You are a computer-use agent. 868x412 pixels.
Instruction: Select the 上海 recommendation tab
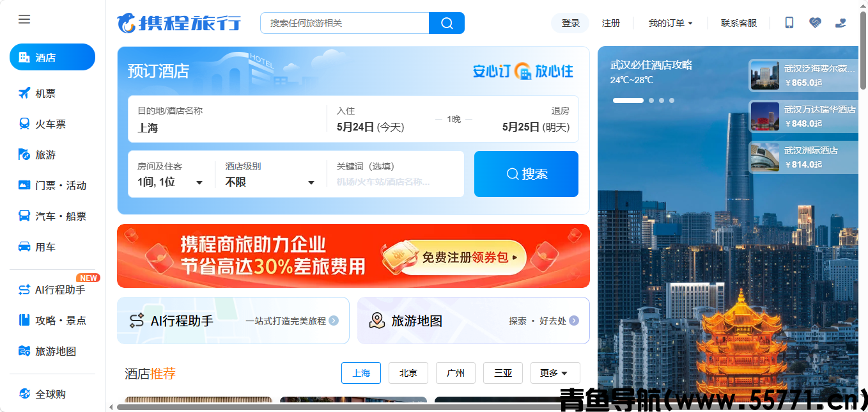361,373
